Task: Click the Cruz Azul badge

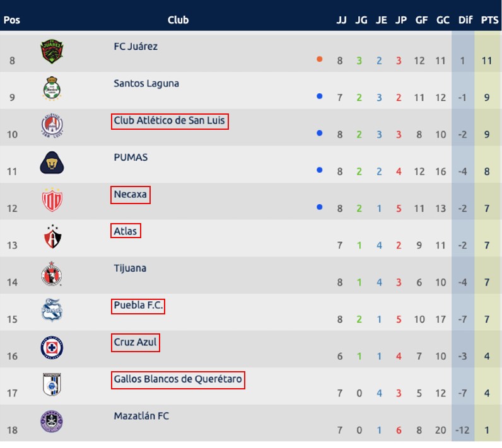Action: [x=52, y=348]
